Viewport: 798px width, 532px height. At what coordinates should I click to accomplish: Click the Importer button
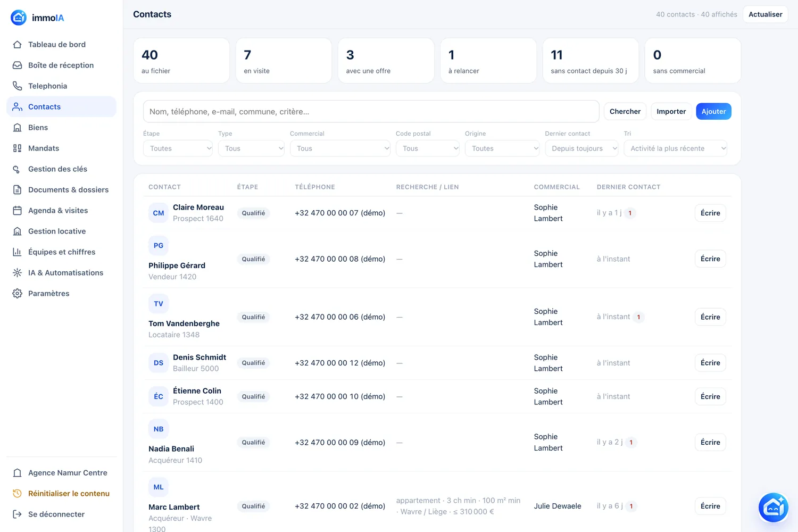[x=671, y=111]
